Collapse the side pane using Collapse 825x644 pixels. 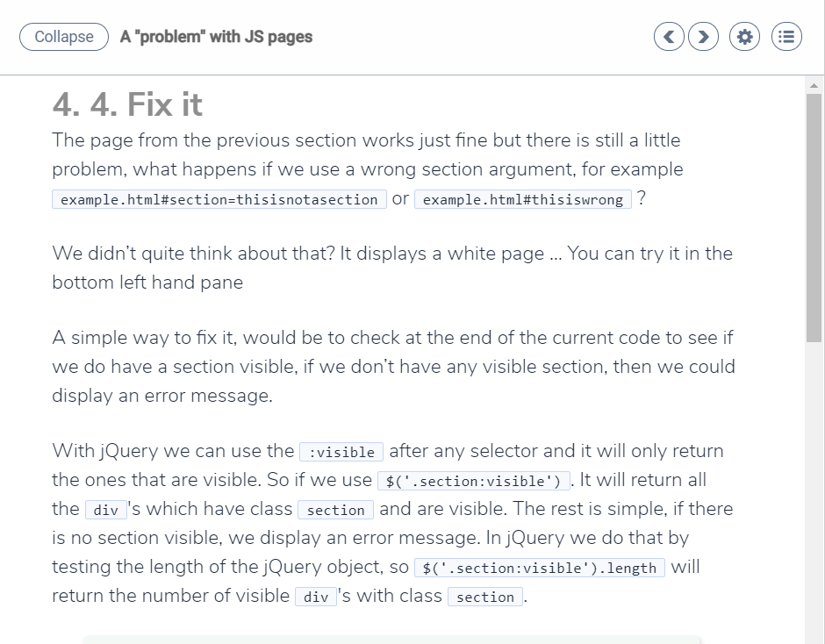pos(63,36)
